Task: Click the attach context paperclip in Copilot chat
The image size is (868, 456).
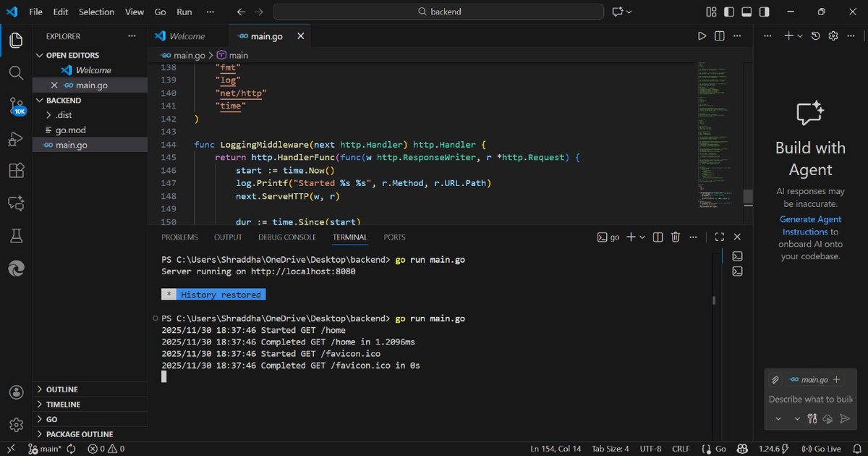Action: [x=775, y=379]
